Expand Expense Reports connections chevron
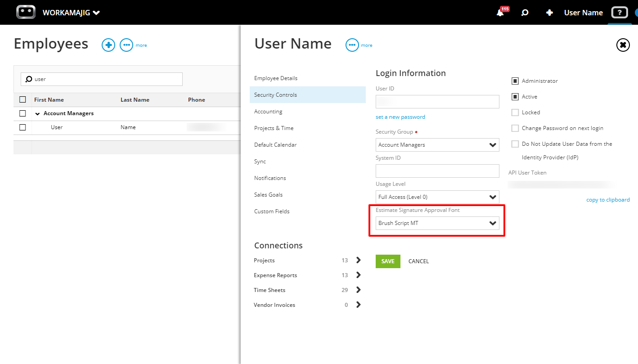The height and width of the screenshot is (364, 638). (x=359, y=275)
